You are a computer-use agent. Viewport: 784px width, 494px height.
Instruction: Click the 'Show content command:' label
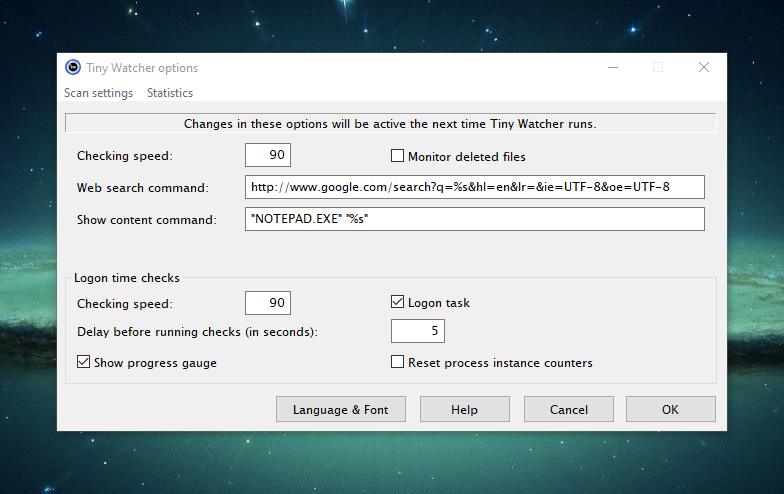click(146, 220)
